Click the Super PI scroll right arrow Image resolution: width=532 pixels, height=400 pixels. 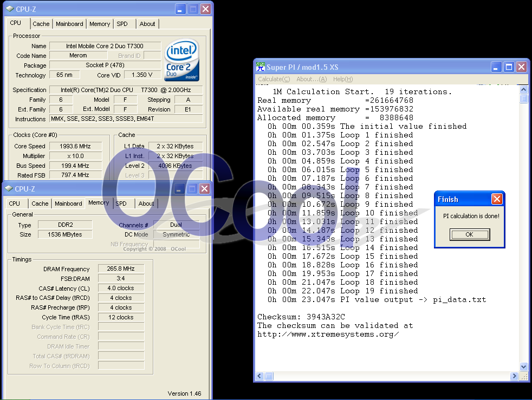coord(514,376)
